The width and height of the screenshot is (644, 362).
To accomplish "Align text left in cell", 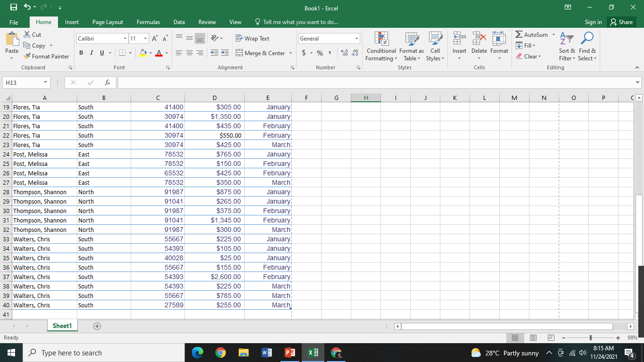I will coord(179,53).
